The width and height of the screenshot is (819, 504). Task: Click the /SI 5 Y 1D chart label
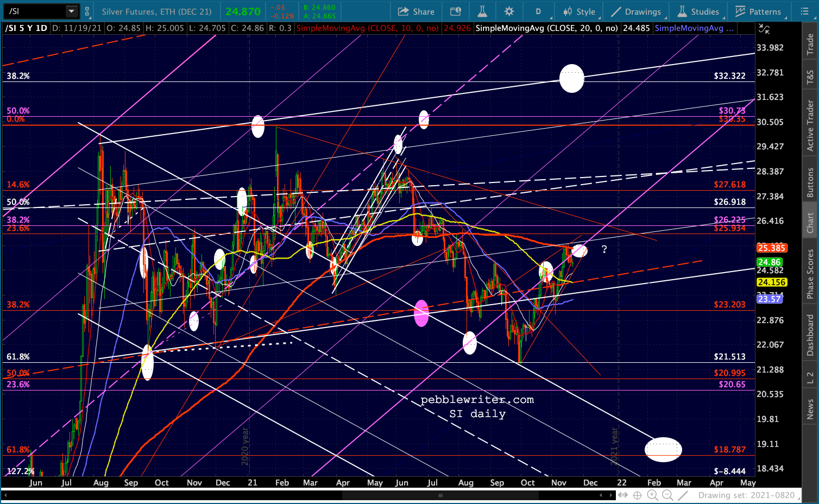26,28
